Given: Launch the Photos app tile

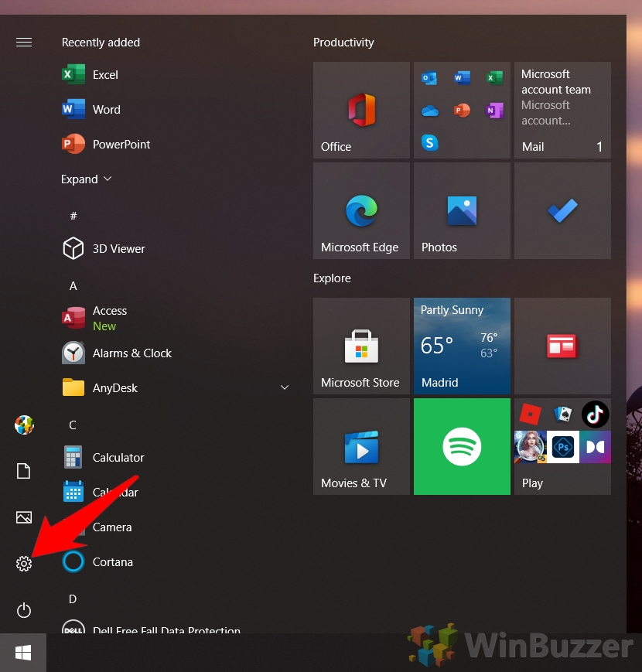Looking at the screenshot, I should tap(461, 210).
